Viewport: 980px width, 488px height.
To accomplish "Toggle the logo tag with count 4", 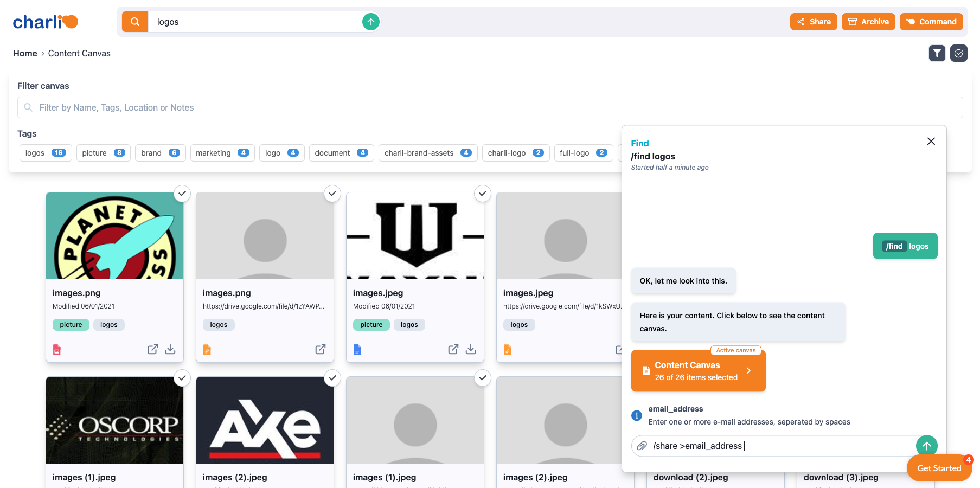I will tap(282, 153).
